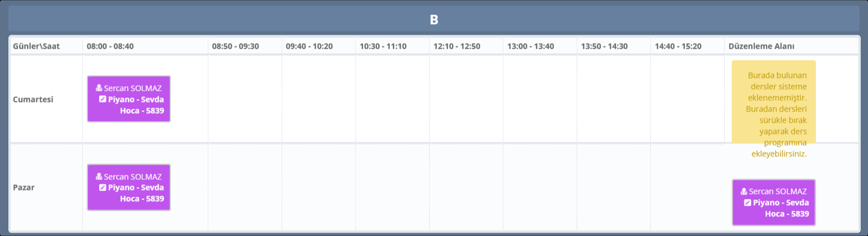Click edit icon on Cumartesi Piyano card
868x236 pixels.
coord(102,99)
